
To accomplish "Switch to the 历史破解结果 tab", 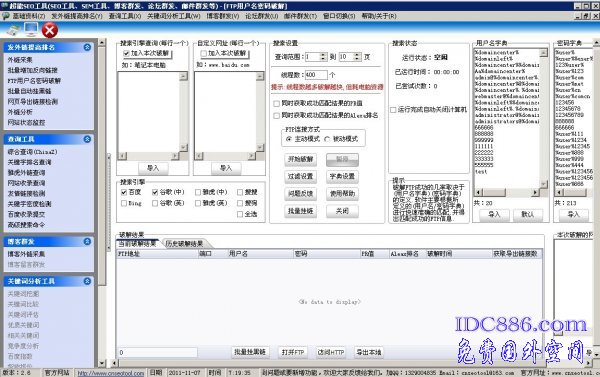I will click(x=184, y=244).
